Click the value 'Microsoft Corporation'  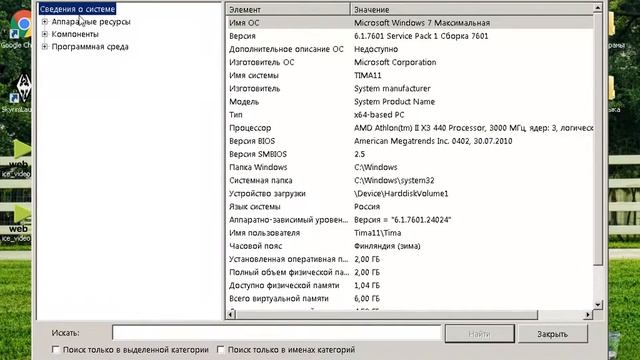(395, 62)
